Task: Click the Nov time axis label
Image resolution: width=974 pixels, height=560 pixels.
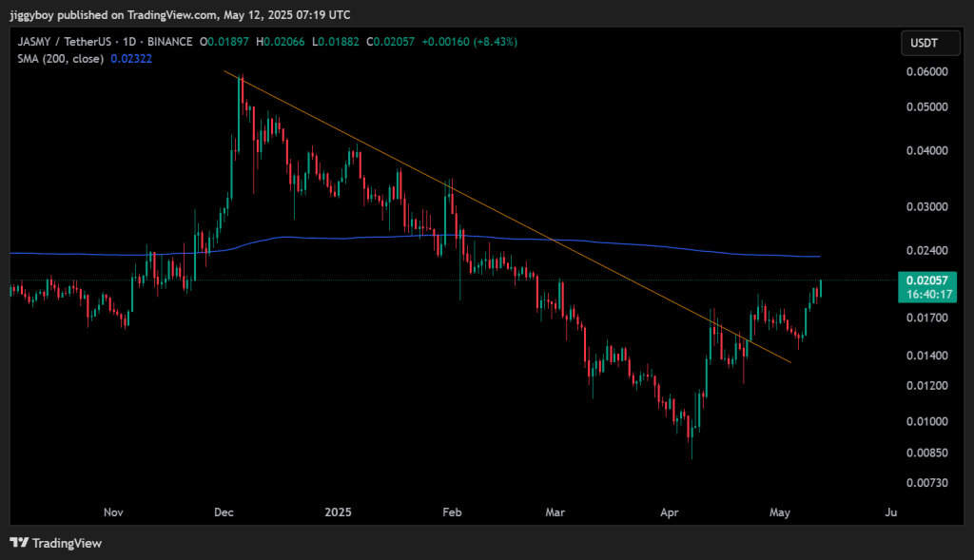Action: (113, 512)
